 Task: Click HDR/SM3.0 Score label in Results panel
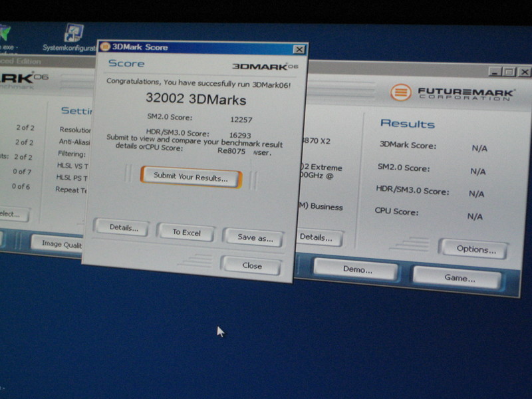[x=412, y=190]
